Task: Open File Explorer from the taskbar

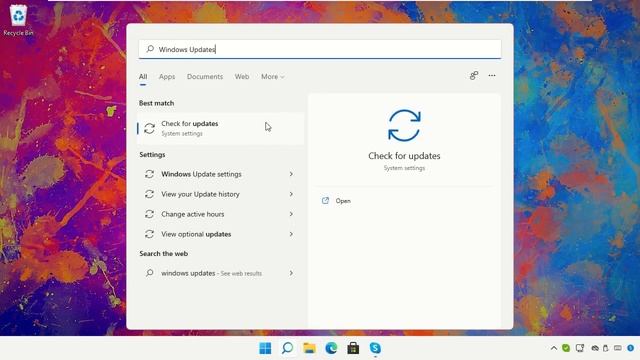Action: pos(309,348)
